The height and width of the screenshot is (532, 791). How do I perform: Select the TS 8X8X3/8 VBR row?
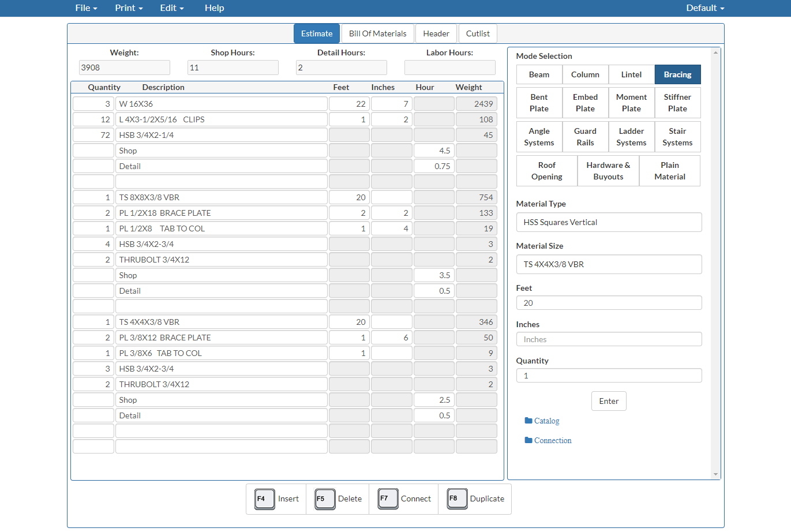222,197
